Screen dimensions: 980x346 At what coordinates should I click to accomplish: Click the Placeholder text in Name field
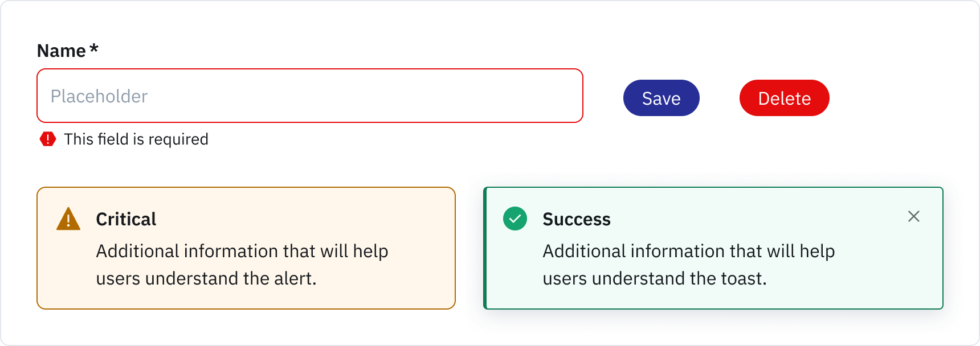(99, 96)
